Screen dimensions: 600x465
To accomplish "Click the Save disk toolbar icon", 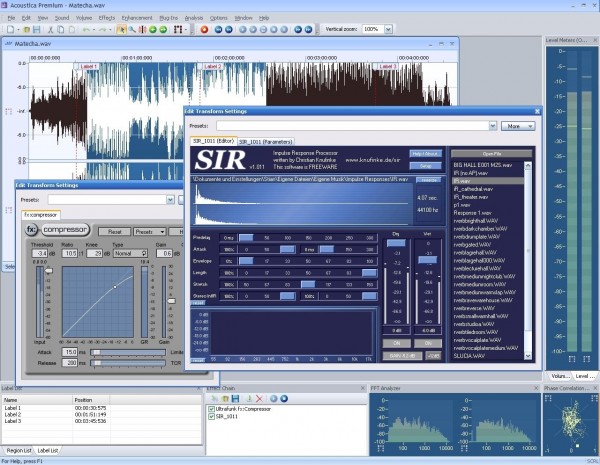I will pos(37,29).
